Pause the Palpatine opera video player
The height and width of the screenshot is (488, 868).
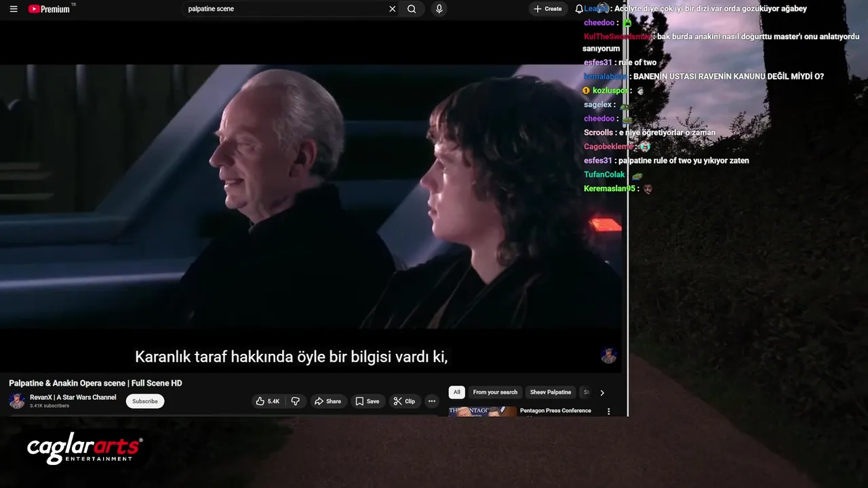click(311, 197)
